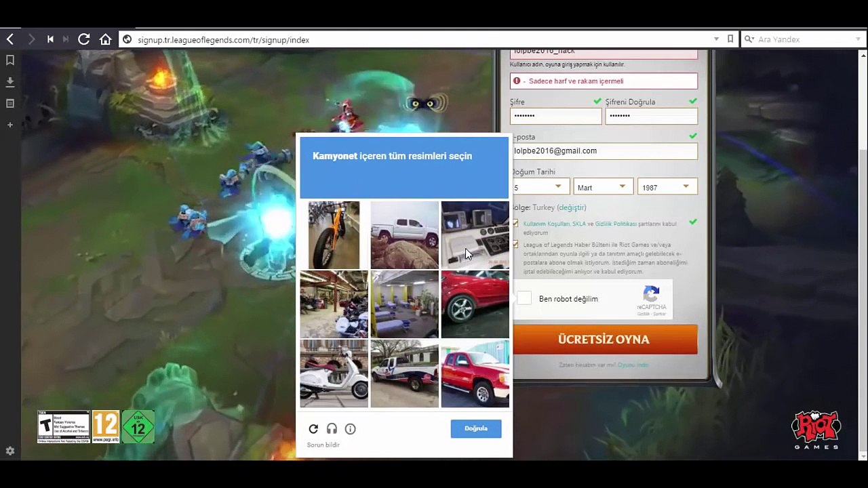Viewport: 868px width, 488px height.
Task: Click the Kamyonet içeren tüm resimleri seçin header
Action: pyautogui.click(x=392, y=156)
